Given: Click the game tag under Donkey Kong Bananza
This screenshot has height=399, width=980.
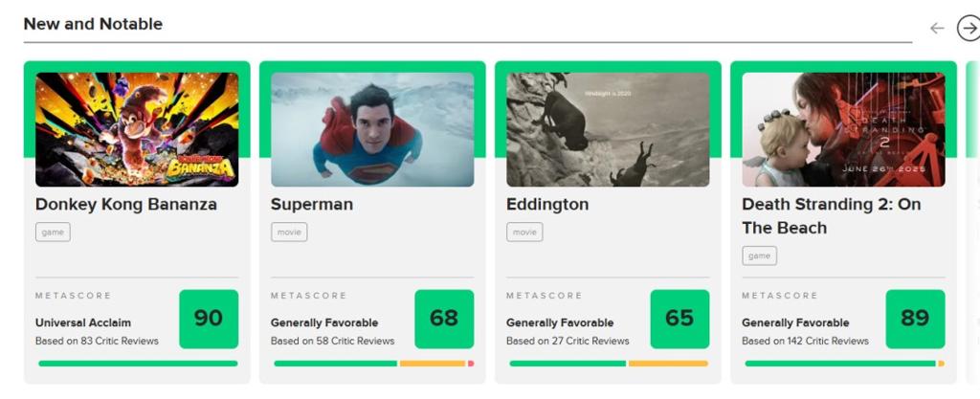Looking at the screenshot, I should coord(54,233).
